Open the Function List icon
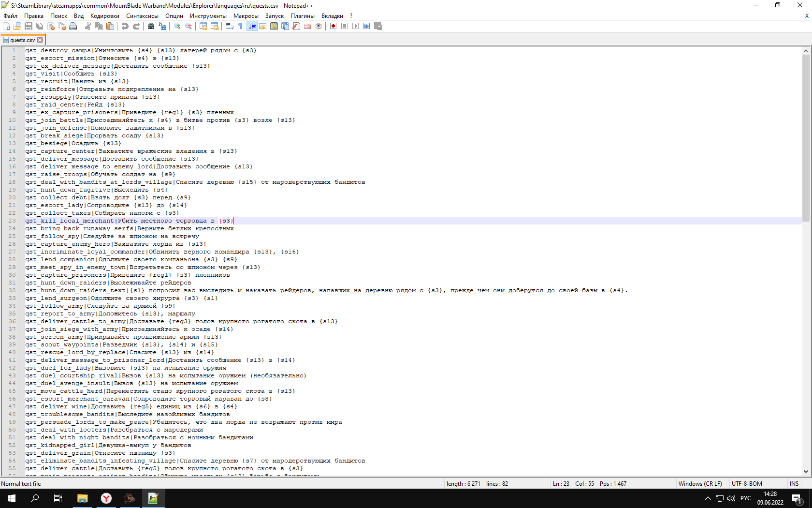Viewport: 812px width, 508px height. [296, 26]
